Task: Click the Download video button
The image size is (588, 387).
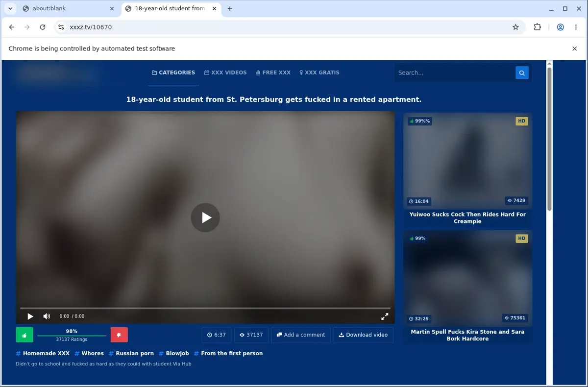Action: (363, 335)
